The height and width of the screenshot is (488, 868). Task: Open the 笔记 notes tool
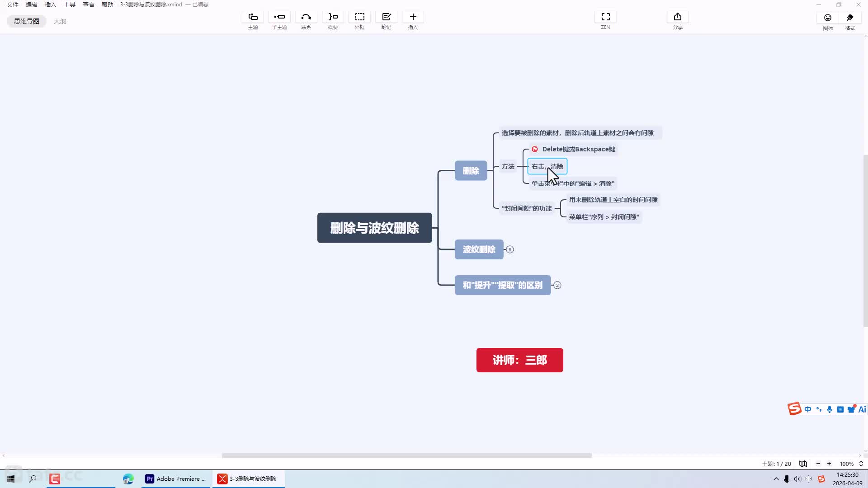(386, 17)
